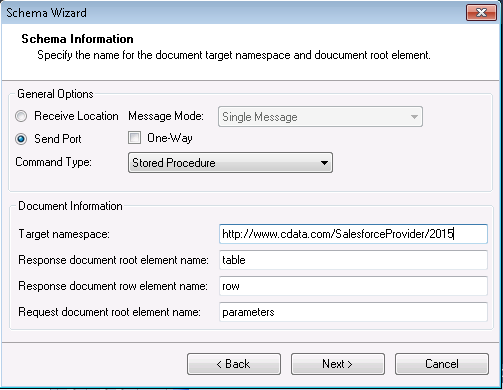Screen dimensions: 503x390
Task: Cancel the Schema Wizard
Action: point(442,364)
